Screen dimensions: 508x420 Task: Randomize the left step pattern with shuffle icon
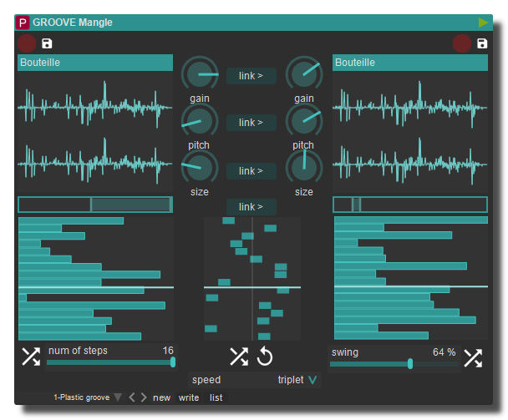[x=31, y=357]
